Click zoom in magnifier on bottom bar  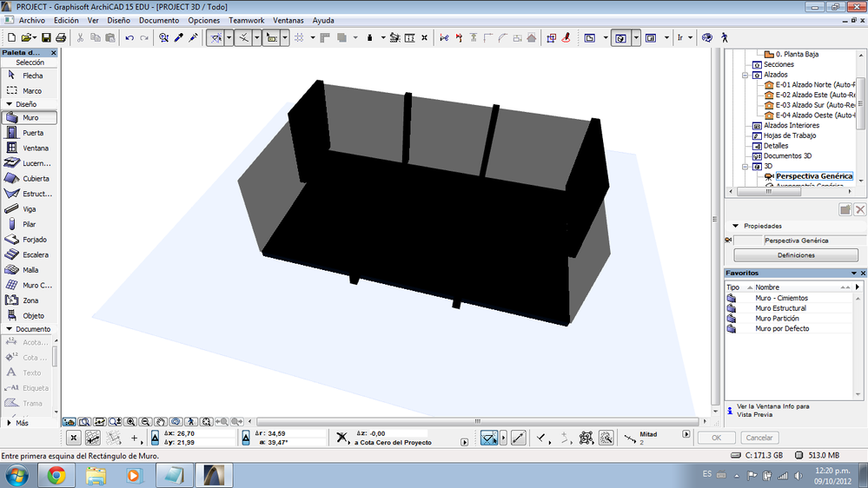point(130,422)
